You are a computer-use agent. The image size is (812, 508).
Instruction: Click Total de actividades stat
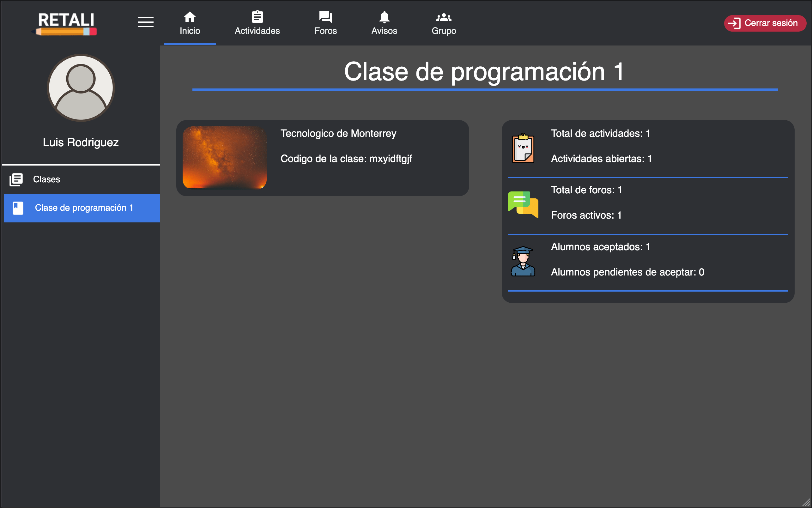(x=600, y=133)
